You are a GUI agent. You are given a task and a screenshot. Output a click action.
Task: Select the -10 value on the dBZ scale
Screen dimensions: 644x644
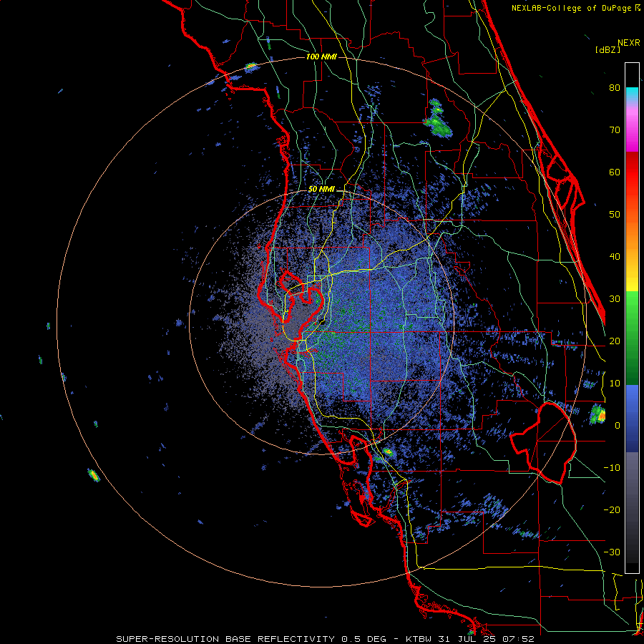(x=612, y=467)
